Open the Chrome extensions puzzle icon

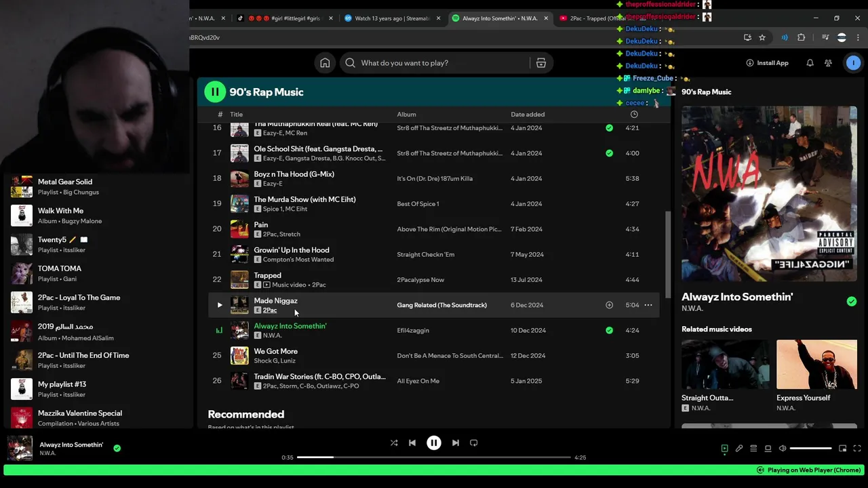801,38
